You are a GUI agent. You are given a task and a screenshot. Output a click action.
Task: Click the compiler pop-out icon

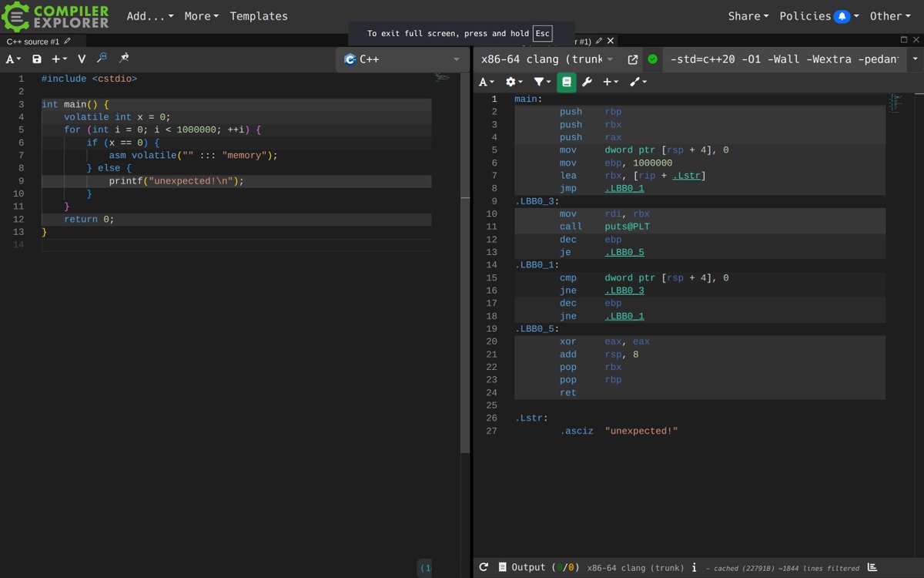[x=633, y=59]
